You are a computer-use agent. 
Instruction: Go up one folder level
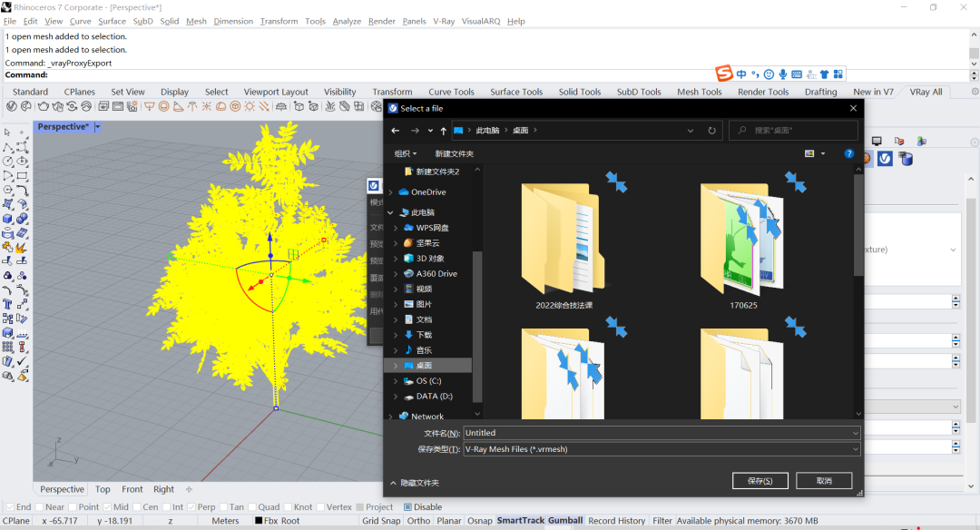[x=443, y=131]
